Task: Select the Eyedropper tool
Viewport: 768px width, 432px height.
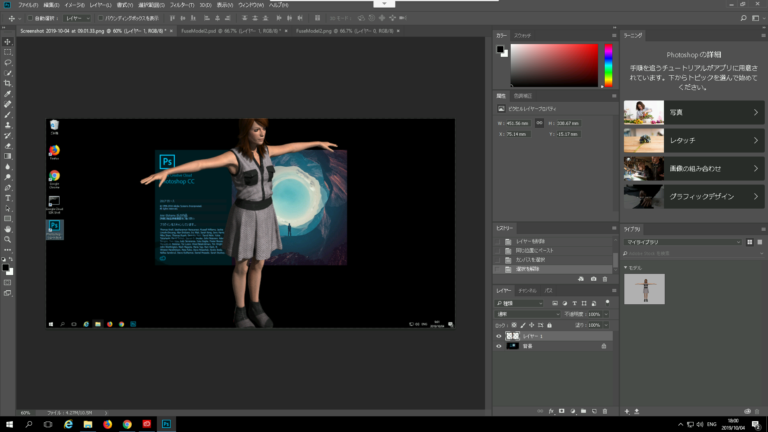Action: click(x=8, y=94)
